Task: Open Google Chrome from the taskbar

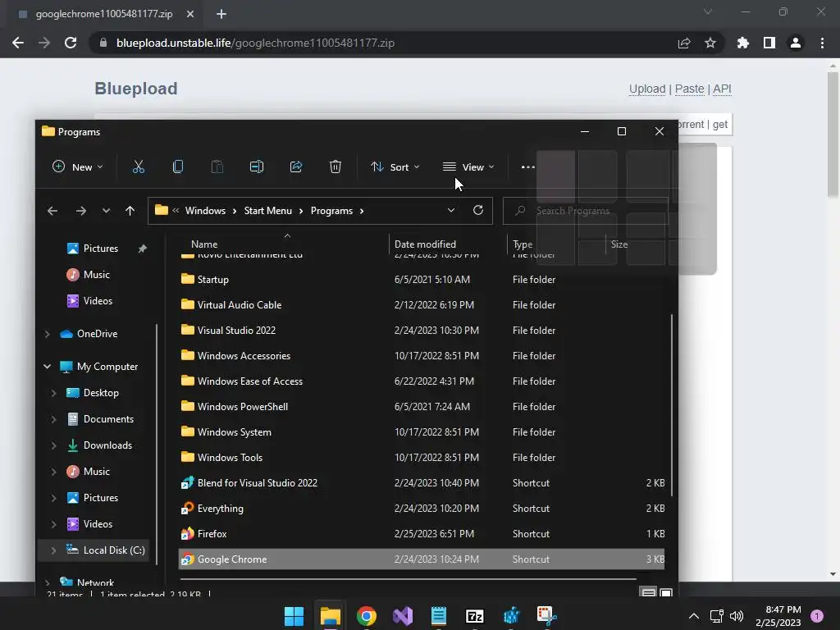Action: [367, 616]
